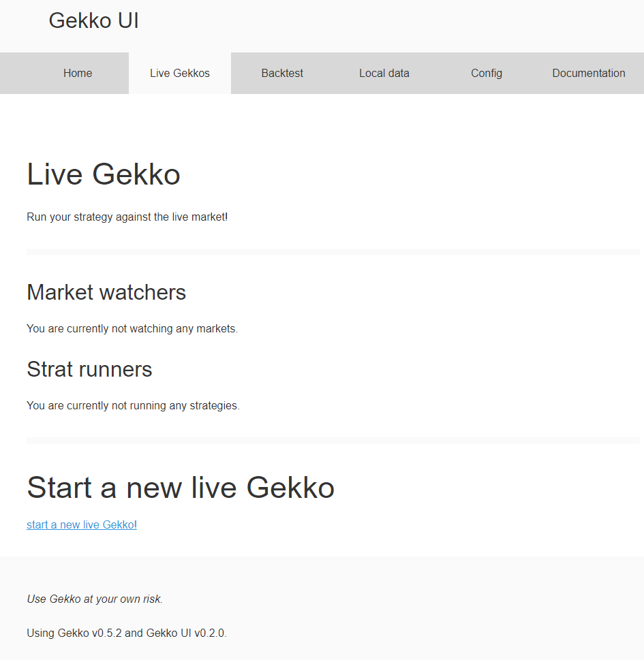Switch to the Backtest tab
The width and height of the screenshot is (644, 660).
point(282,74)
